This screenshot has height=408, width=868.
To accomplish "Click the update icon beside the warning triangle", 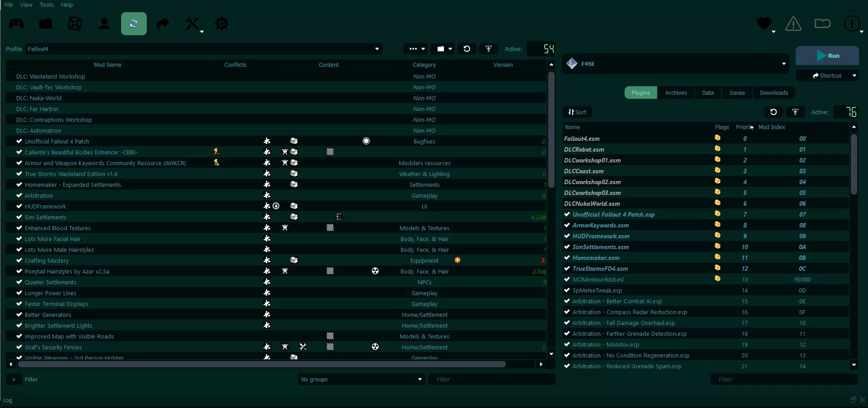I will (x=823, y=23).
